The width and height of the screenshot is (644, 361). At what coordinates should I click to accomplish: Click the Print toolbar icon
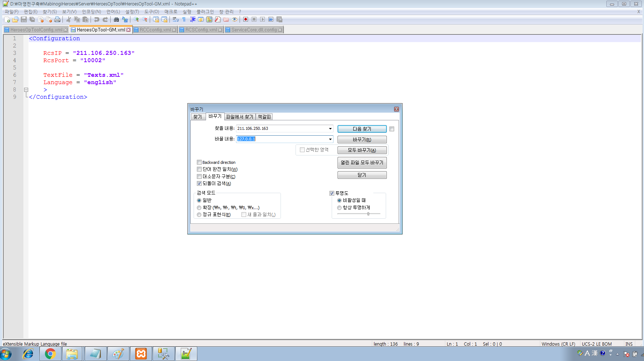tap(57, 19)
